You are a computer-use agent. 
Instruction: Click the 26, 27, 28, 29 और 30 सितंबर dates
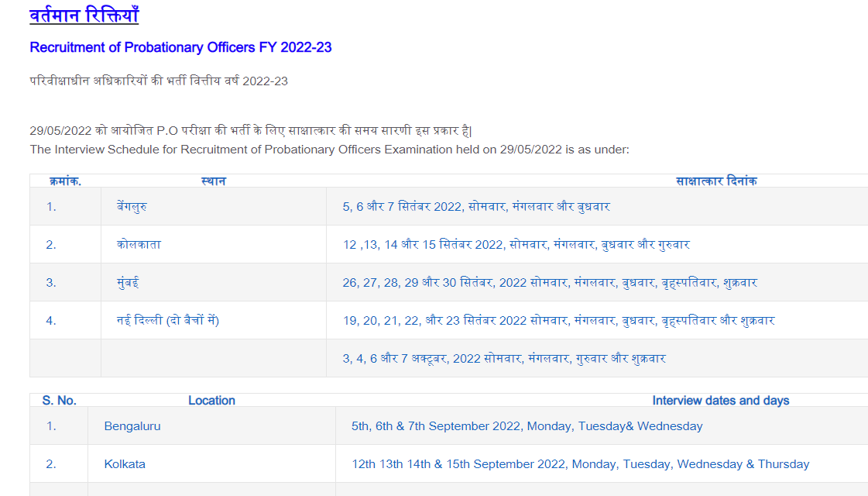coord(550,282)
